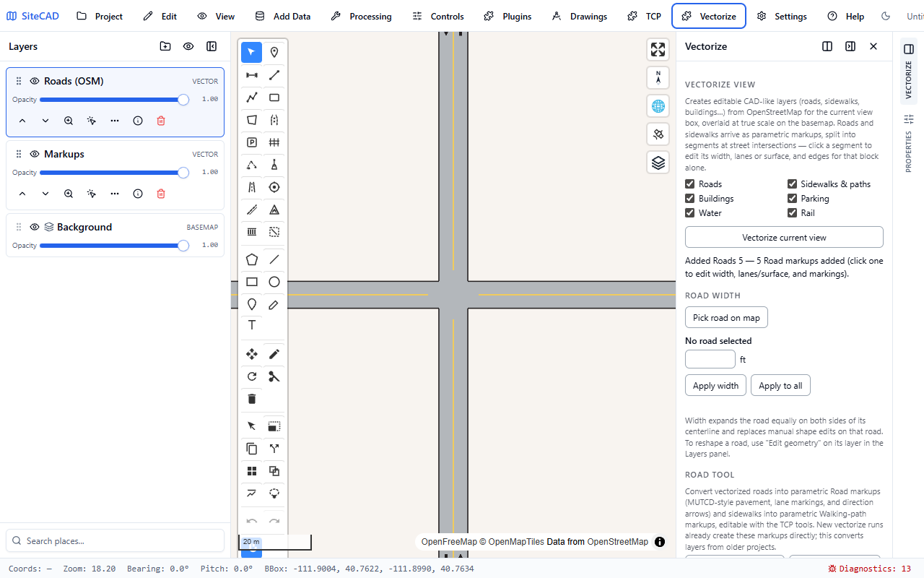Open the Edit menu
924x578 pixels.
[x=160, y=16]
